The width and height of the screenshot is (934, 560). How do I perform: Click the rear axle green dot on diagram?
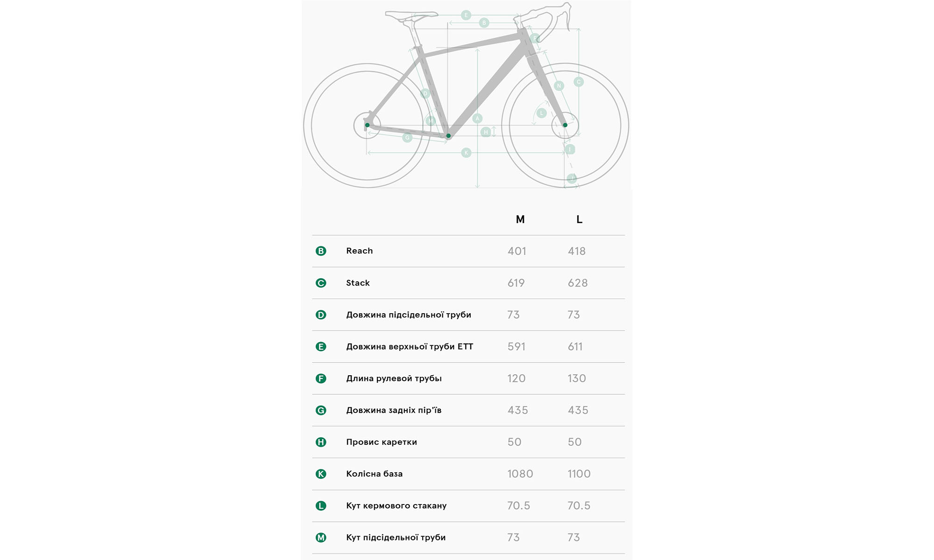(368, 125)
